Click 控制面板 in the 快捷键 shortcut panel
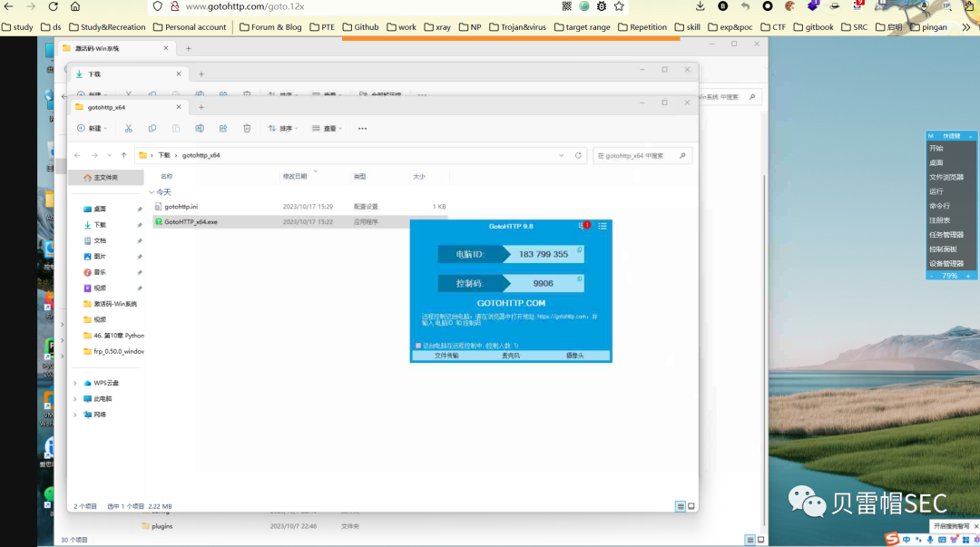The width and height of the screenshot is (980, 547). (x=943, y=249)
